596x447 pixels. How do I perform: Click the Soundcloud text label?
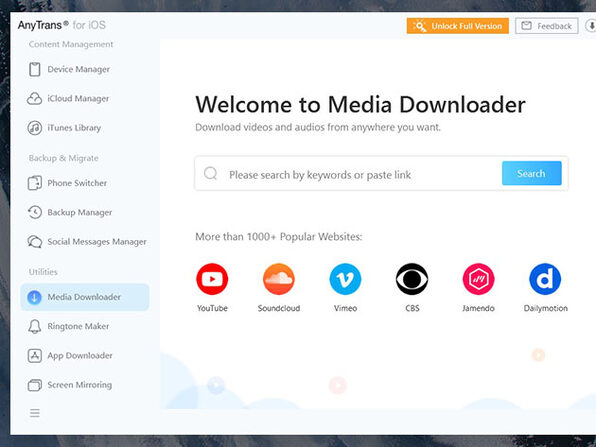tap(279, 308)
